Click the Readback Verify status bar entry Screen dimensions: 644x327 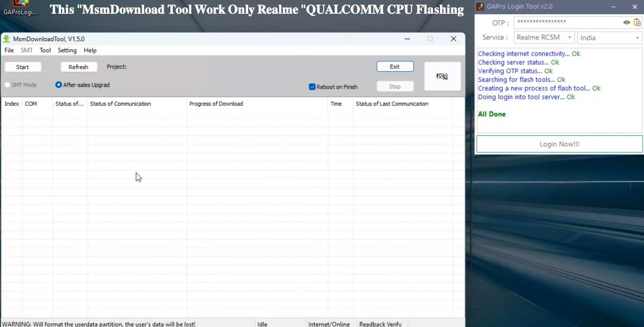[380, 323]
